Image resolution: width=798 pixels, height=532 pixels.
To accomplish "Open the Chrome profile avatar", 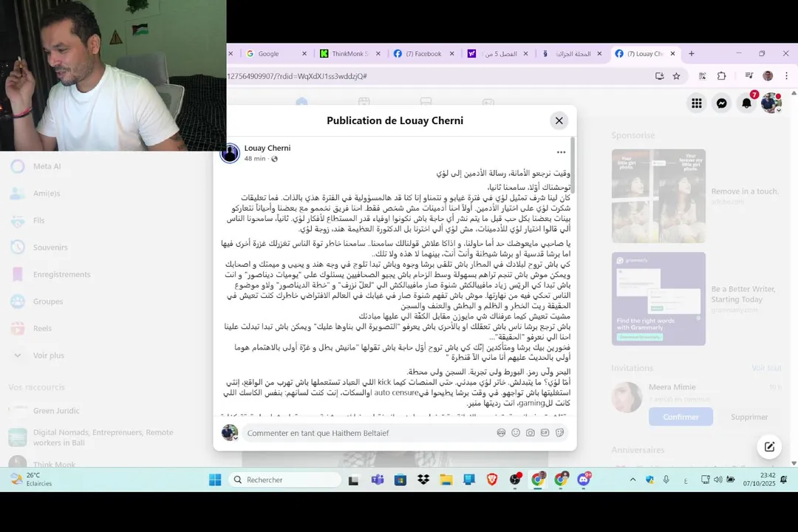I will (x=768, y=76).
